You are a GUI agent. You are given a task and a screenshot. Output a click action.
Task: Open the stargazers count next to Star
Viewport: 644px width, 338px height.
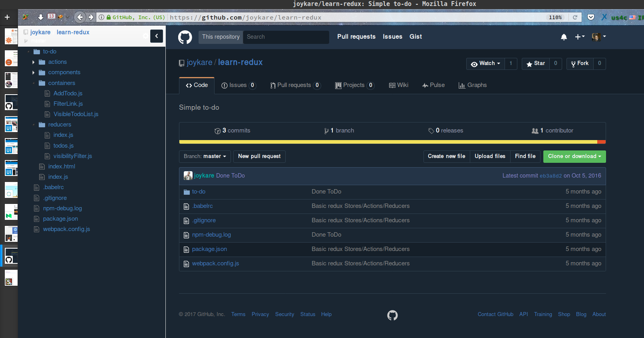pyautogui.click(x=556, y=63)
